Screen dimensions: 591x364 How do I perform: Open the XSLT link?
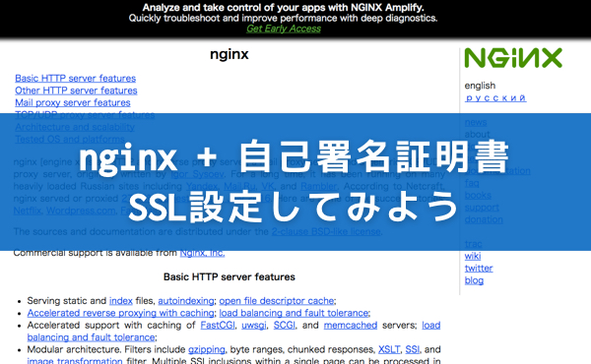[389, 349]
